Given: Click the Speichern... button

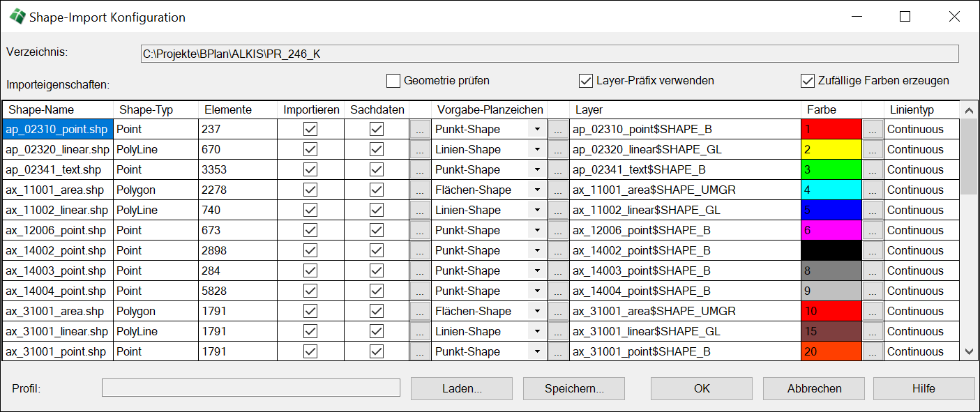Looking at the screenshot, I should click(x=574, y=389).
